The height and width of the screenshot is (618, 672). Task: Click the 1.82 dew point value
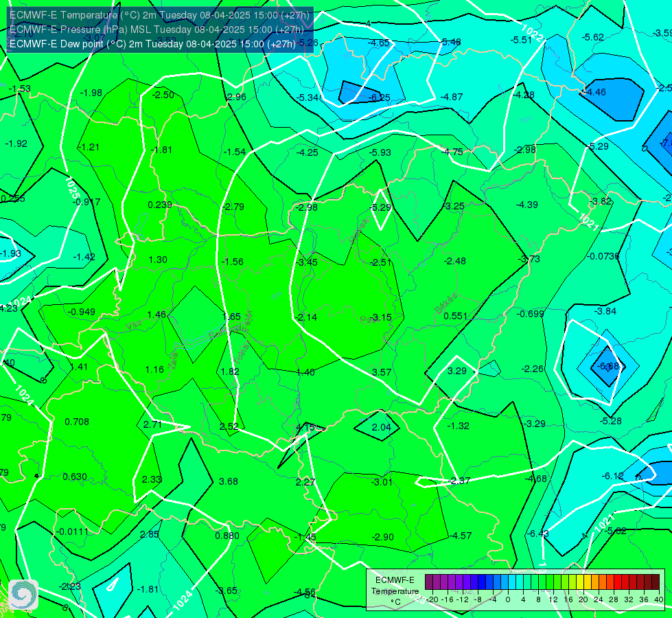(x=230, y=371)
